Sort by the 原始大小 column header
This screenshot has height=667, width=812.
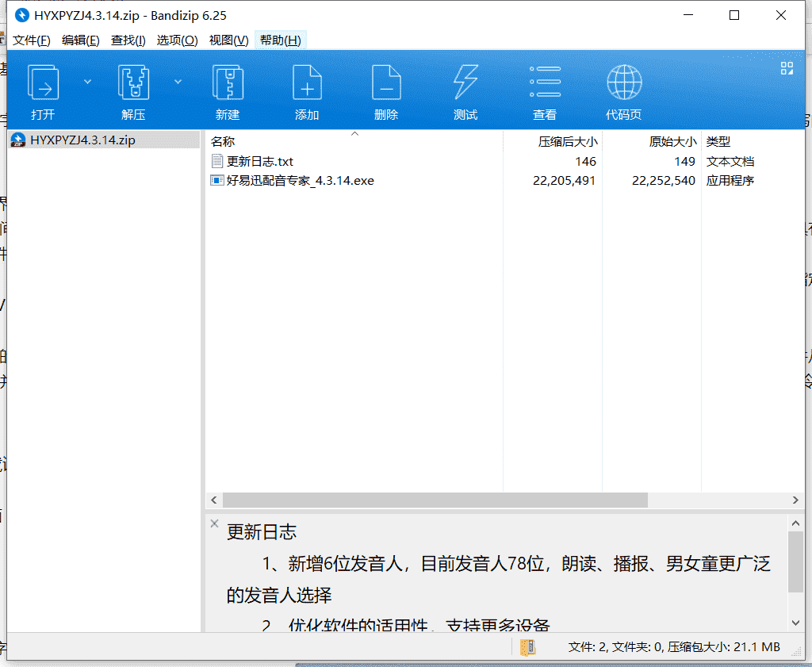pyautogui.click(x=672, y=141)
